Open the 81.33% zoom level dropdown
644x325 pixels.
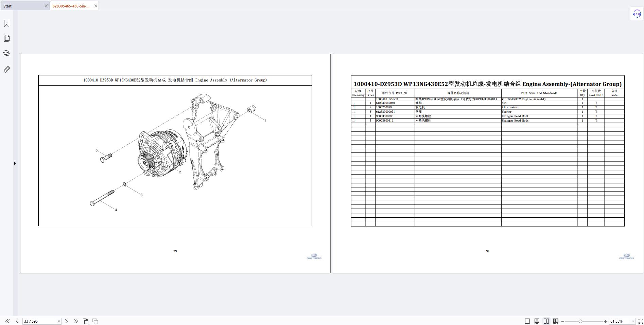[633, 321]
